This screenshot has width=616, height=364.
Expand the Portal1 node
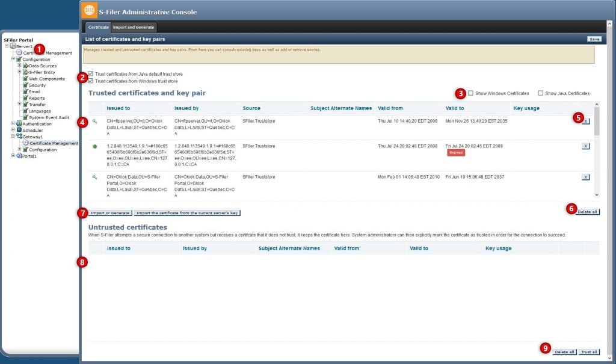pyautogui.click(x=13, y=156)
